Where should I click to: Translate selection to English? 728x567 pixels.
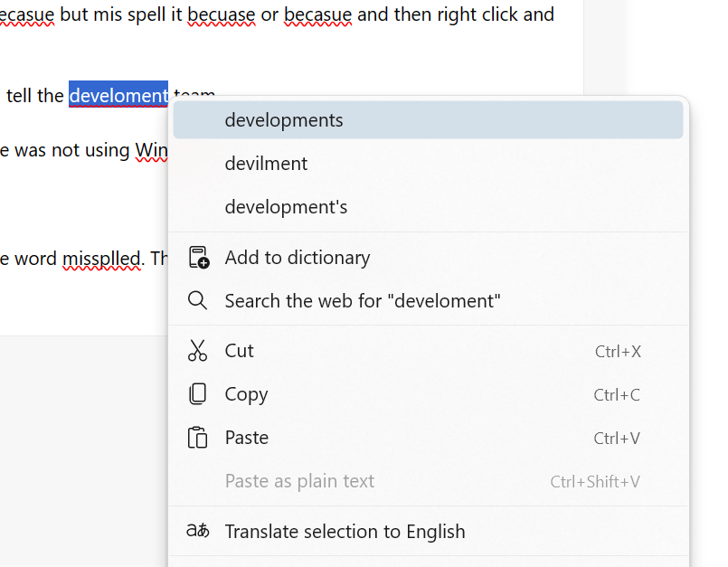tap(345, 532)
